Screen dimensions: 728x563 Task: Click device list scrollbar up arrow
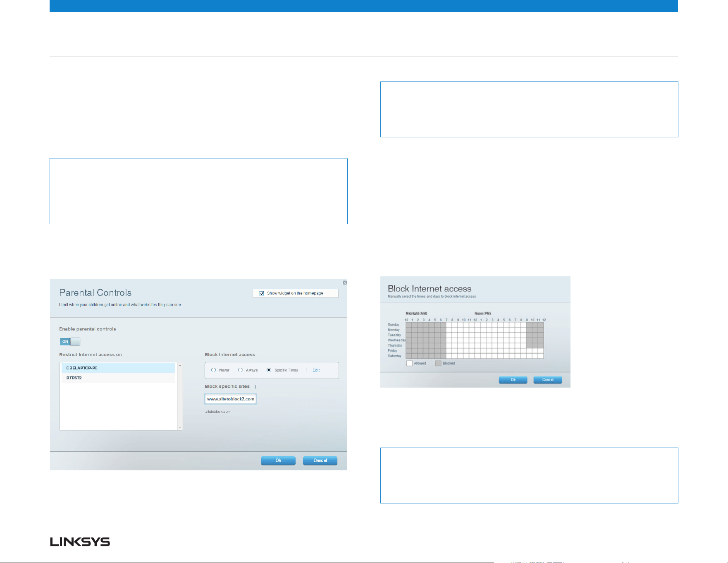(x=180, y=366)
